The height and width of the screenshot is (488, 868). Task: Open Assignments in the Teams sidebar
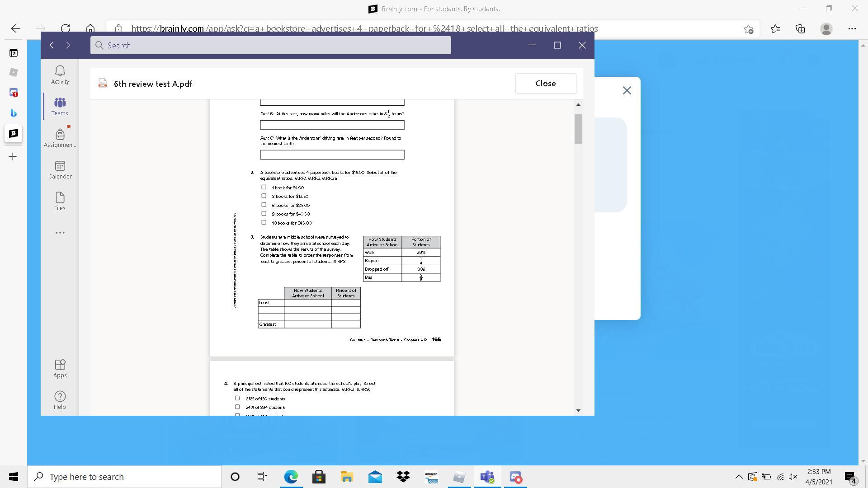(60, 138)
